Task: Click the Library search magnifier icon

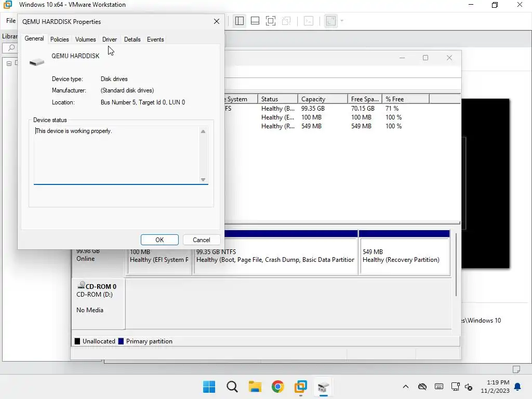Action: tap(11, 47)
